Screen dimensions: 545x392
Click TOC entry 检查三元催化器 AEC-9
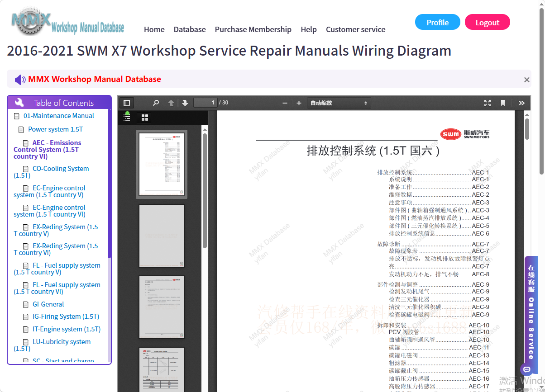[x=439, y=299]
